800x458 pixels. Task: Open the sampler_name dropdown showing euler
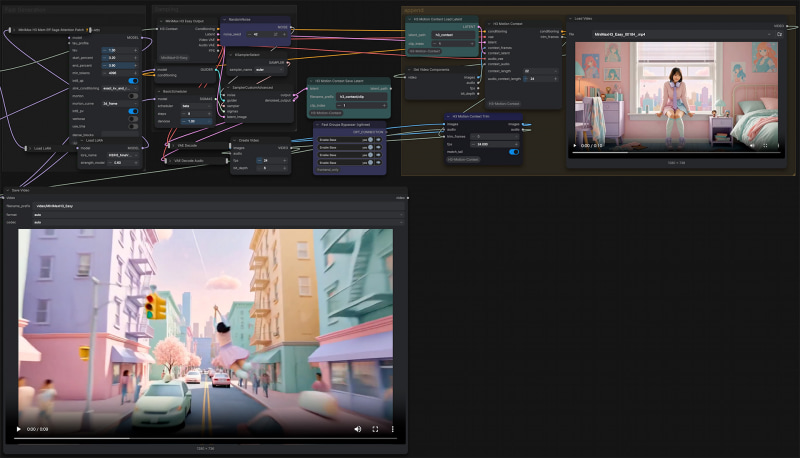(x=270, y=69)
